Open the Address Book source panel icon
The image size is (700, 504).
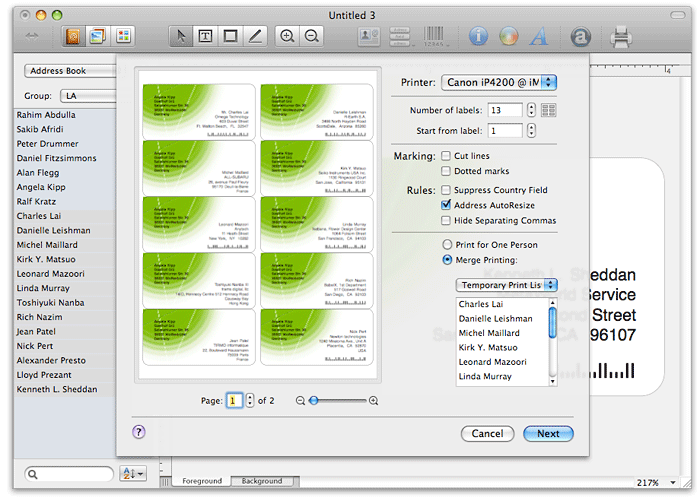tap(73, 36)
